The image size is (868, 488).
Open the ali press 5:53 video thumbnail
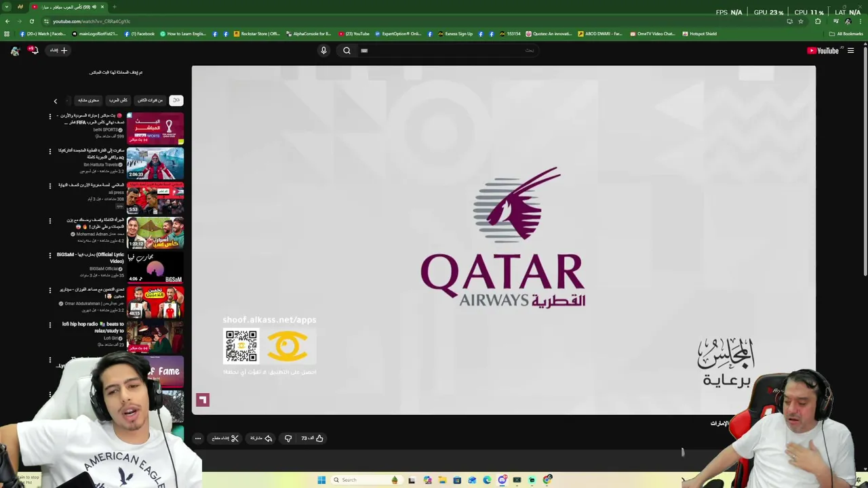point(155,198)
